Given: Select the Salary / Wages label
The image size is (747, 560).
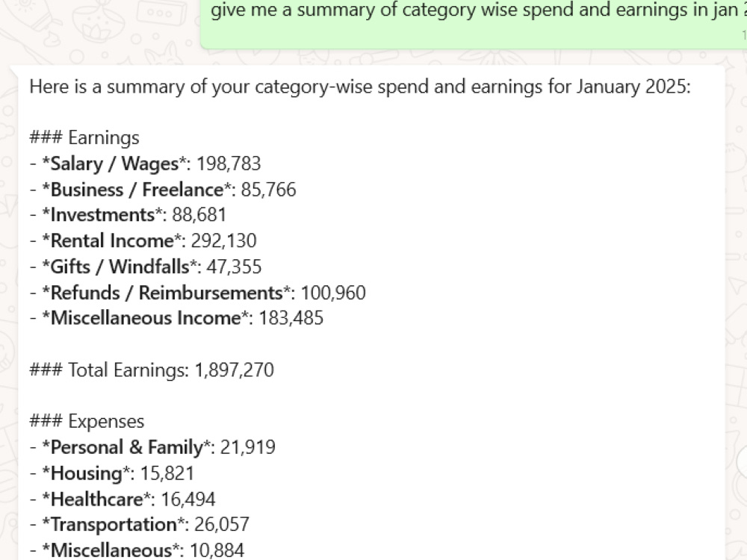Looking at the screenshot, I should click(114, 164).
